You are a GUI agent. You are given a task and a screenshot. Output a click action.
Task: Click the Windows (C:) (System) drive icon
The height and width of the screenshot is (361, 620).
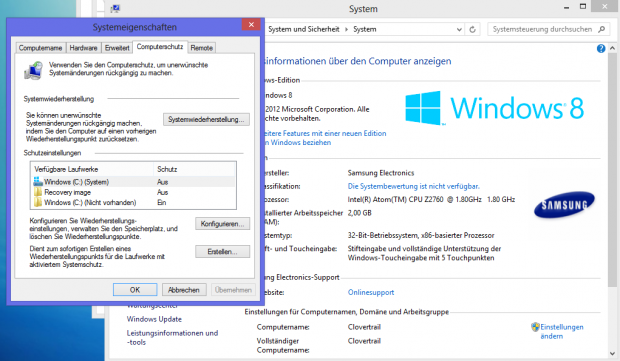[38, 181]
